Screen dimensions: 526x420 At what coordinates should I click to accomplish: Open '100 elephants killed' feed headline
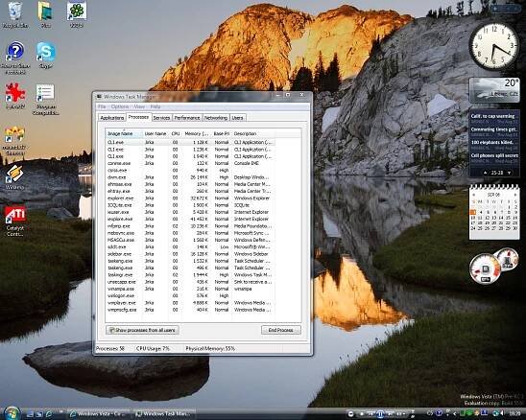pyautogui.click(x=492, y=142)
